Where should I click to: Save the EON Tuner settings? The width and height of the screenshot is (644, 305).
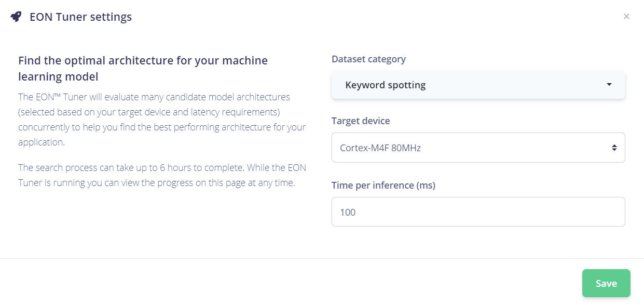[606, 283]
